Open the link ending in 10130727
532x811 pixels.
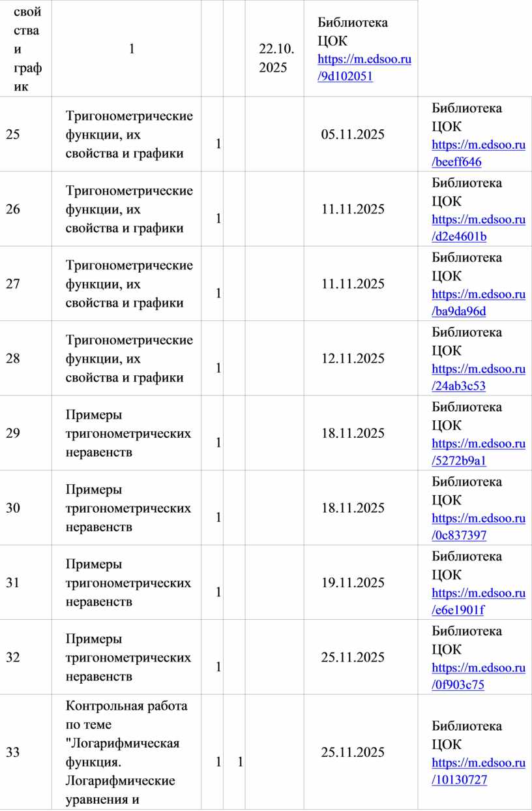click(x=478, y=771)
